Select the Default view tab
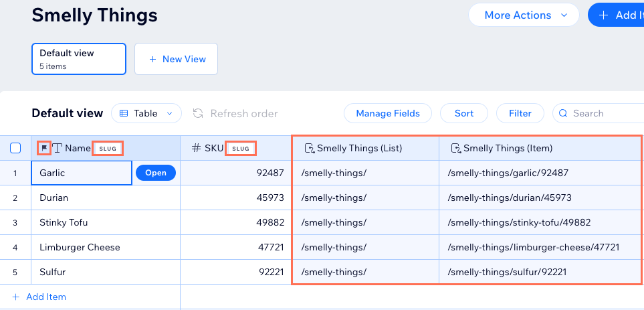The height and width of the screenshot is (310, 644). (x=79, y=58)
